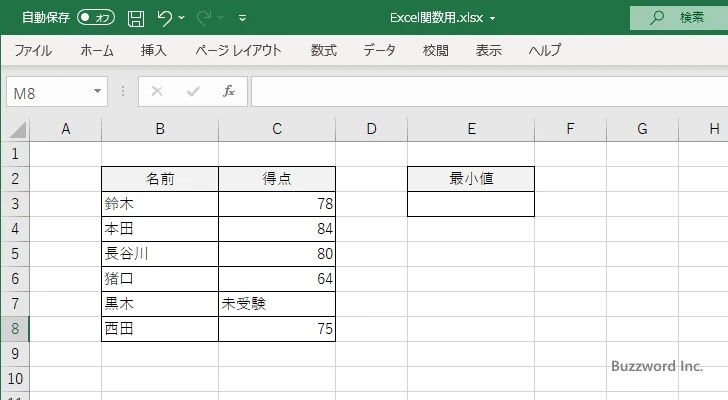Open the Excel関数用.xlsx filename dropdown
Viewport: 728px width, 400px height.
[492, 19]
